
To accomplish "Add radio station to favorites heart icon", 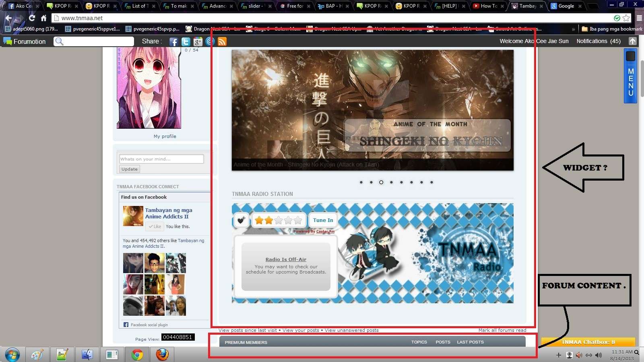I will point(241,220).
